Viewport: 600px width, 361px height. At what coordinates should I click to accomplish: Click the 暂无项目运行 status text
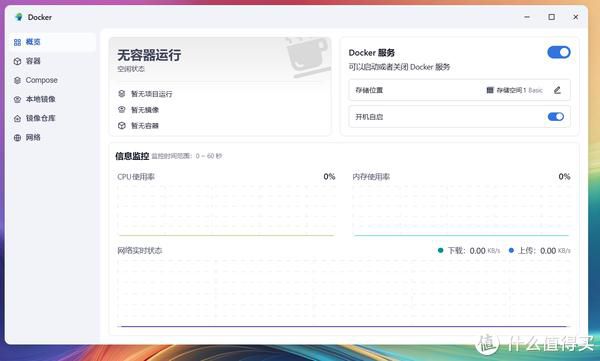[x=152, y=94]
